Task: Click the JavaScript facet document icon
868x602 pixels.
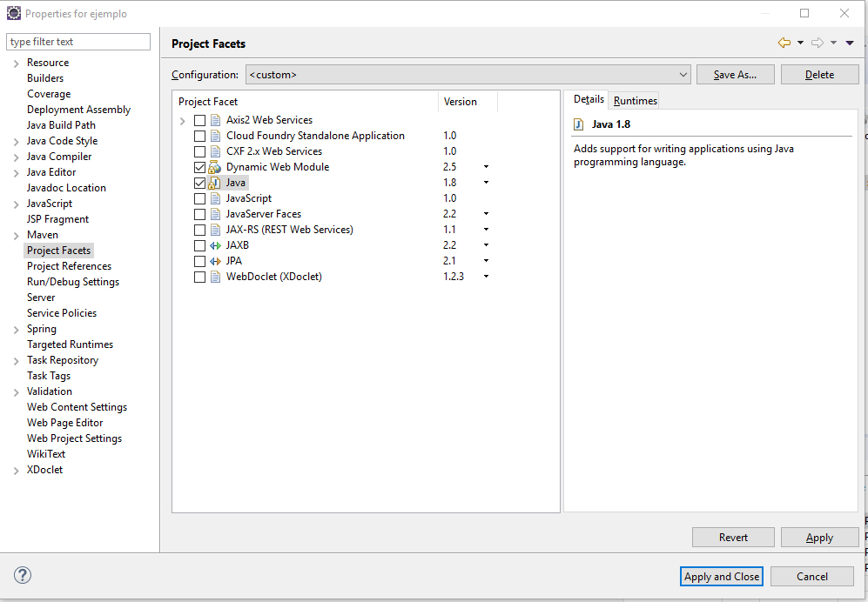Action: pyautogui.click(x=215, y=198)
